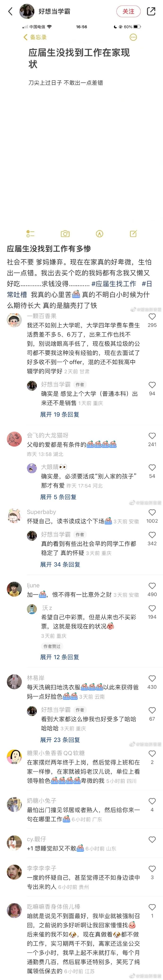The width and height of the screenshot is (163, 980).
Task: Tap the camera icon in the notes toolbar
Action: coord(65,234)
